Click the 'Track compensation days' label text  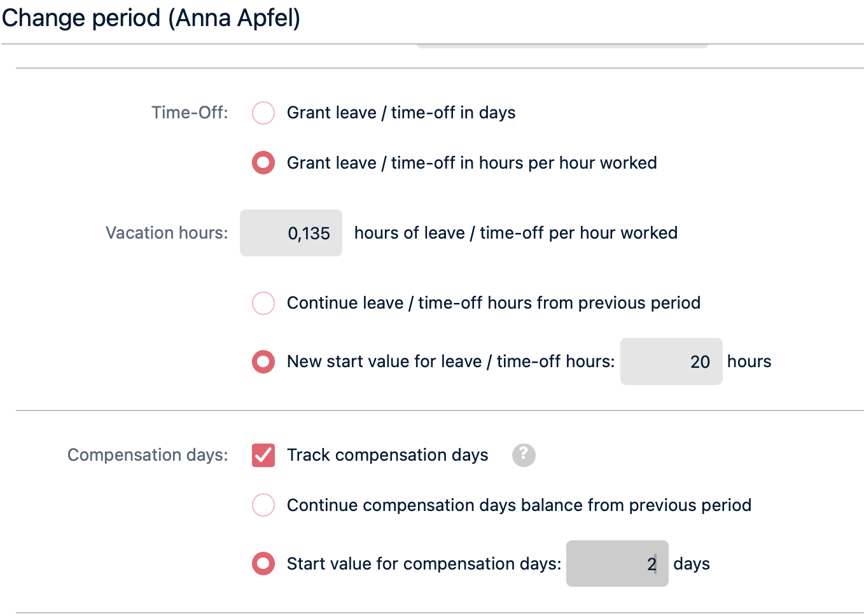click(387, 455)
